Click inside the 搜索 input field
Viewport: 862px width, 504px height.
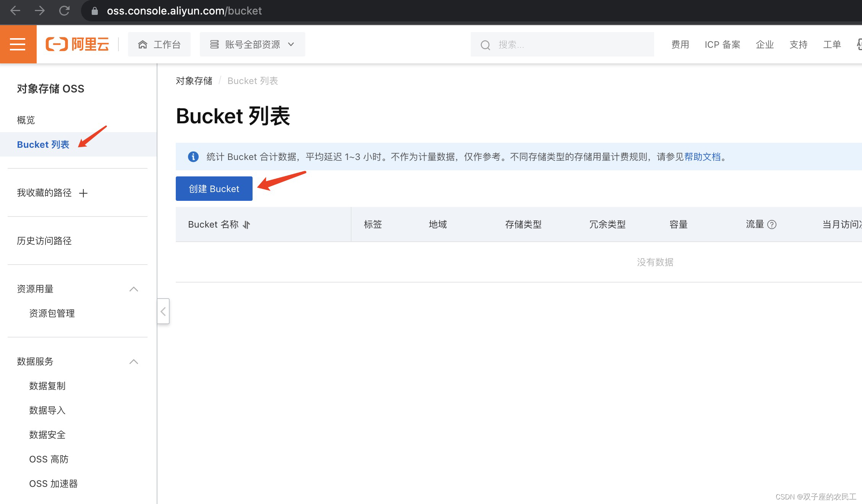coord(543,45)
